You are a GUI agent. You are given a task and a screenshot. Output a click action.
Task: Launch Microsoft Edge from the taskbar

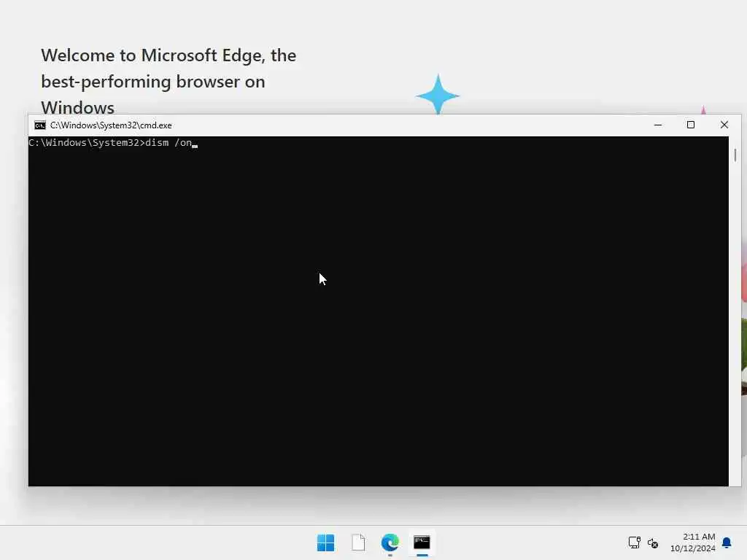[x=390, y=542]
